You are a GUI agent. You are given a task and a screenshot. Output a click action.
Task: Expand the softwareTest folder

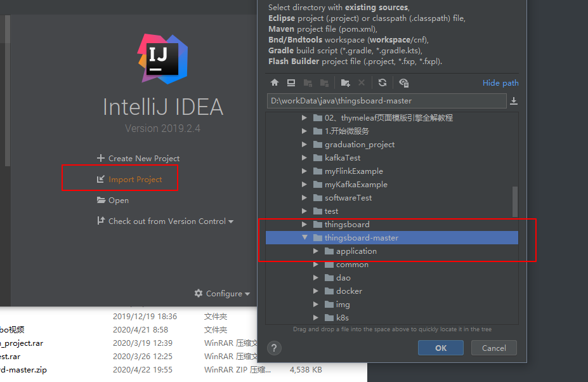[304, 198]
